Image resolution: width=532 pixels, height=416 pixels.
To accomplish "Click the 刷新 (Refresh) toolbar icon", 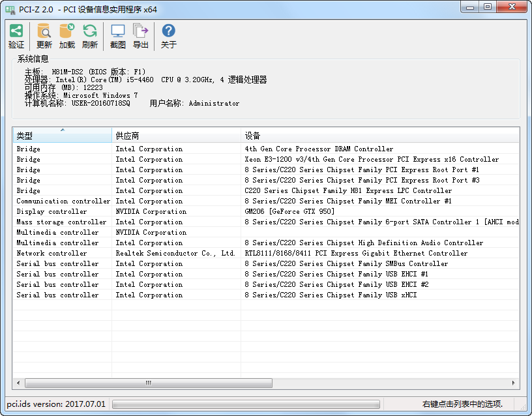I will click(x=89, y=31).
